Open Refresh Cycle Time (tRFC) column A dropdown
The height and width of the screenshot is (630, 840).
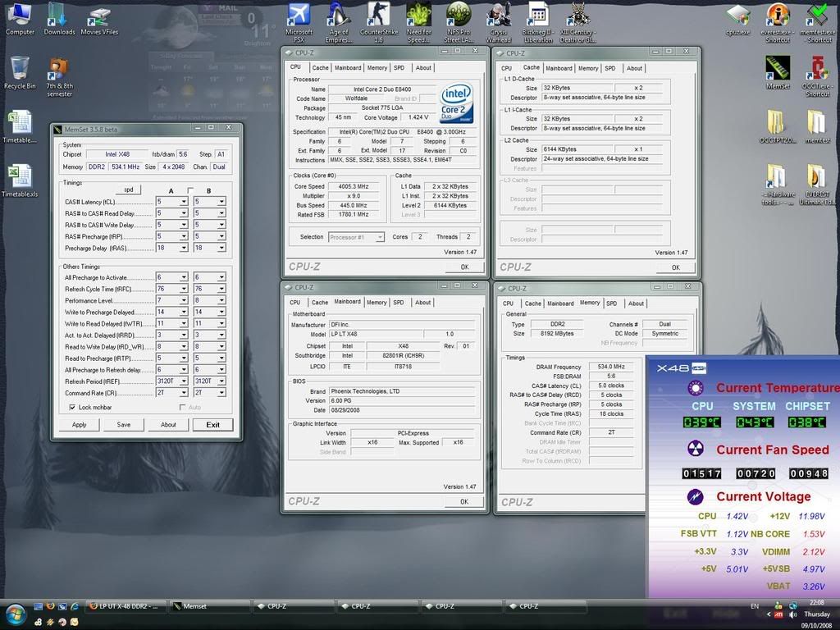(x=184, y=289)
